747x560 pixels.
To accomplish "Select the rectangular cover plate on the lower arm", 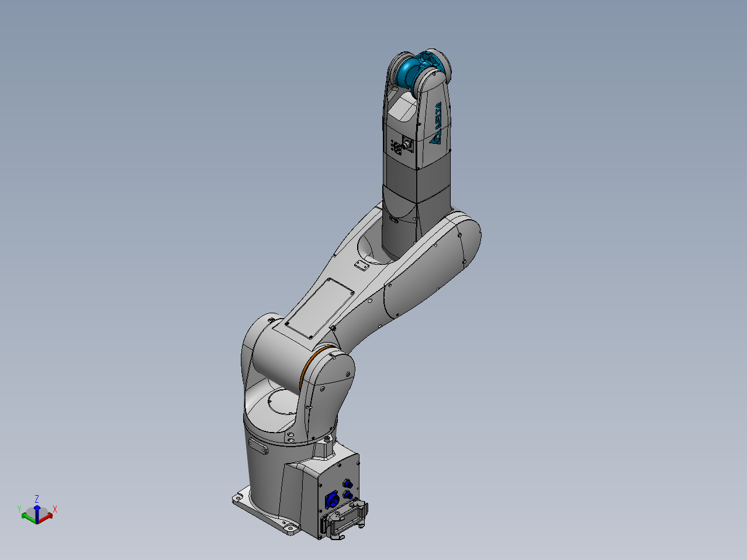I will click(319, 307).
